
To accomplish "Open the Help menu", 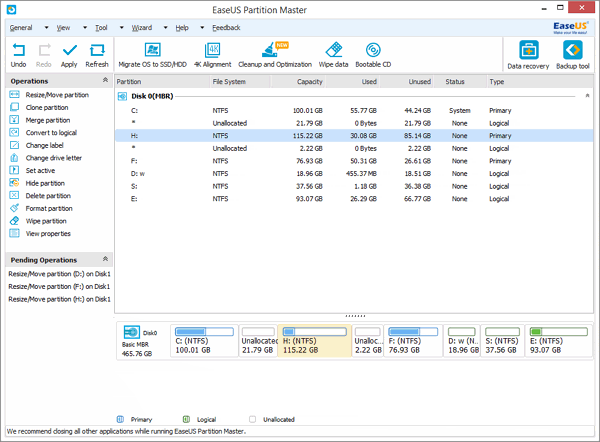I will [182, 28].
